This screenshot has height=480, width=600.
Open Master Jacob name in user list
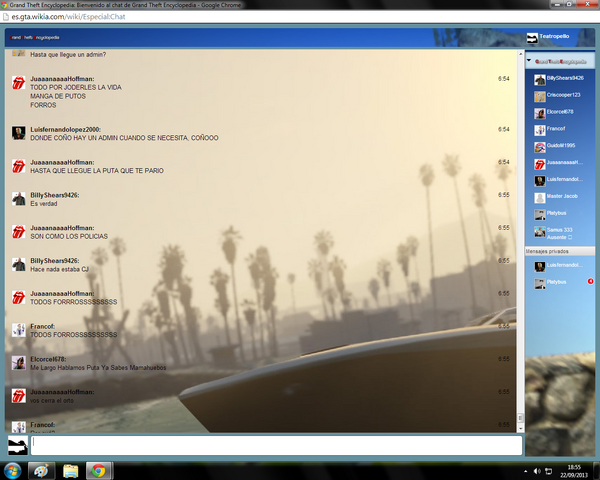point(562,196)
